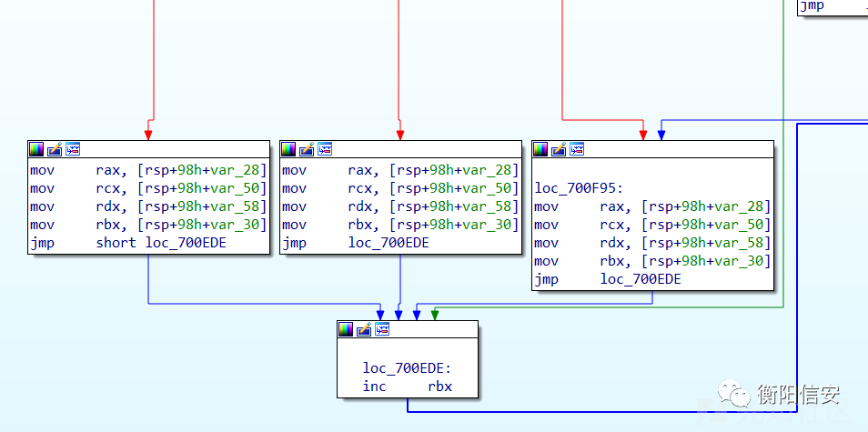Select the 'jmp short loc_700EDE' instruction
The image size is (868, 432).
pyautogui.click(x=128, y=243)
